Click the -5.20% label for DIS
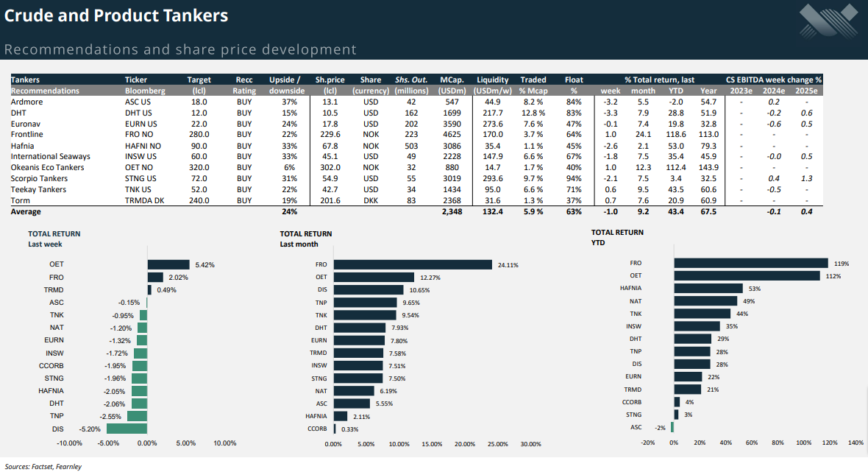This screenshot has height=472, width=868. (x=90, y=429)
